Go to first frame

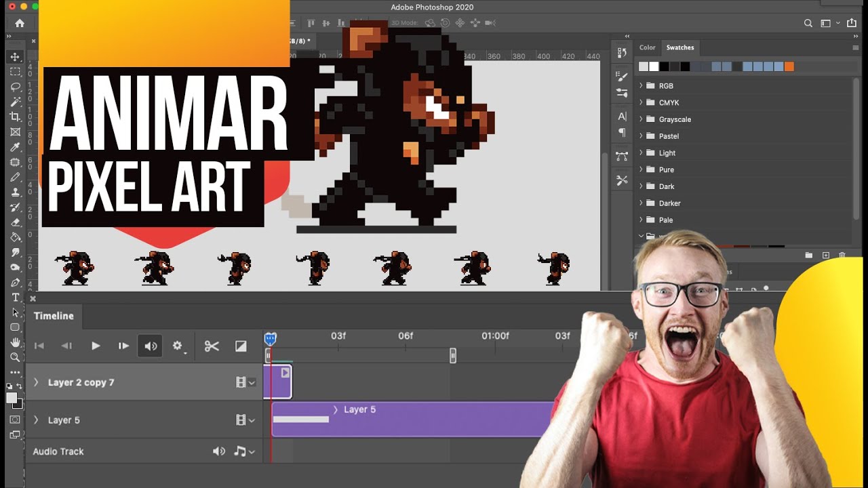point(39,346)
